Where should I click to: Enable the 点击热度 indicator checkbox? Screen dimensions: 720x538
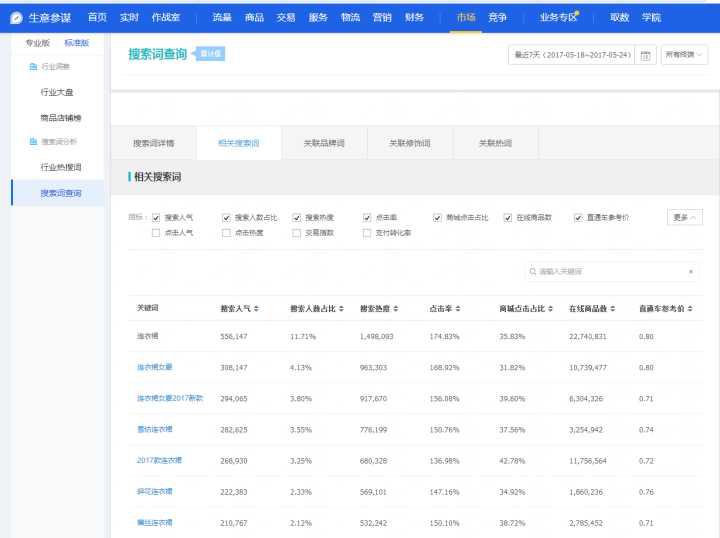[x=226, y=233]
